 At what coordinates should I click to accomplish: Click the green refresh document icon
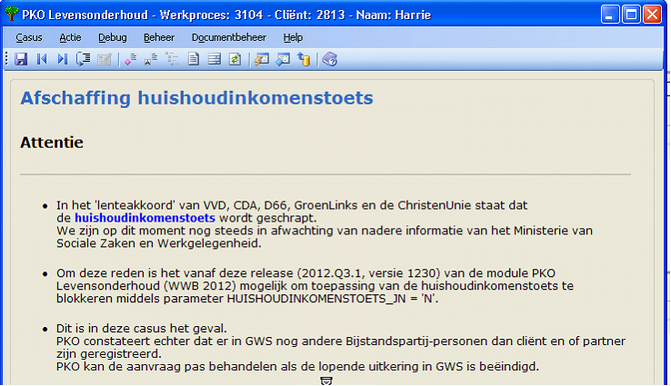235,59
